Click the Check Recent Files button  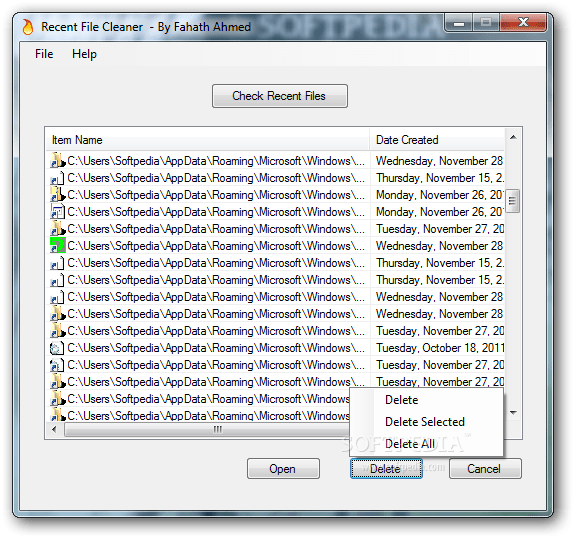click(280, 96)
